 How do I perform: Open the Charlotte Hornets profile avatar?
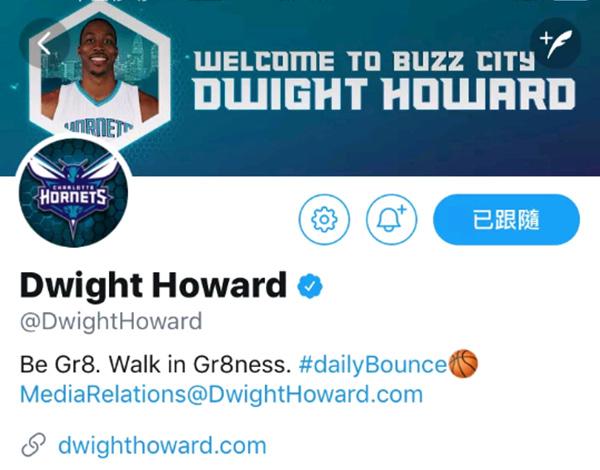tap(73, 193)
